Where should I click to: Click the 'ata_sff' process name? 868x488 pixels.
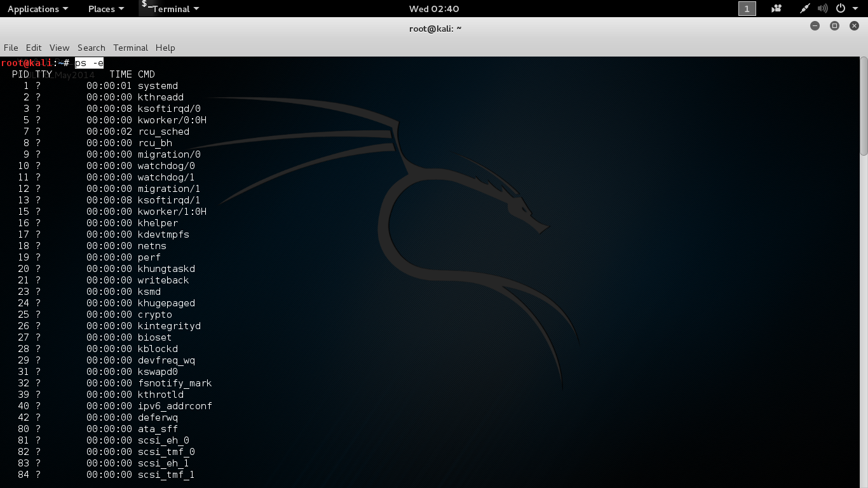158,429
